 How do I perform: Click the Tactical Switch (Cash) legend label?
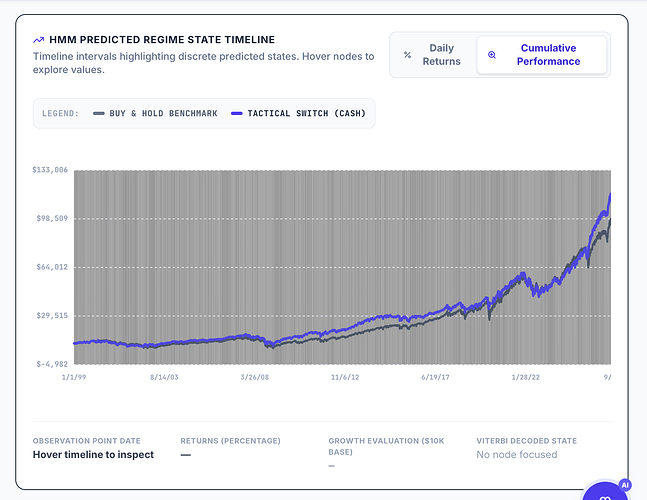(x=307, y=113)
